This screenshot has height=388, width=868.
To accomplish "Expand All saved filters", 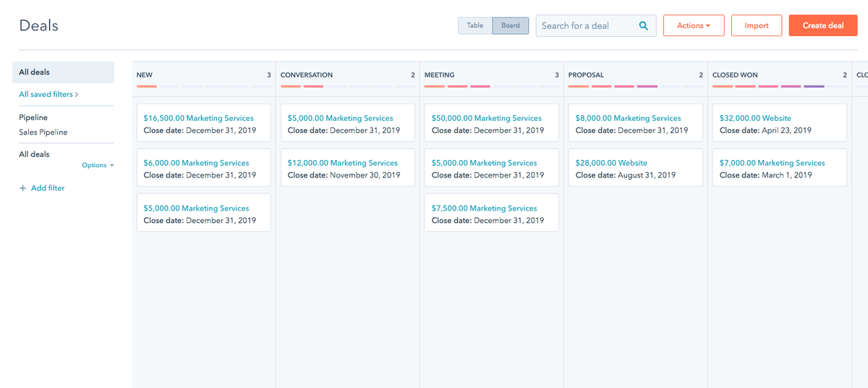I will point(48,94).
